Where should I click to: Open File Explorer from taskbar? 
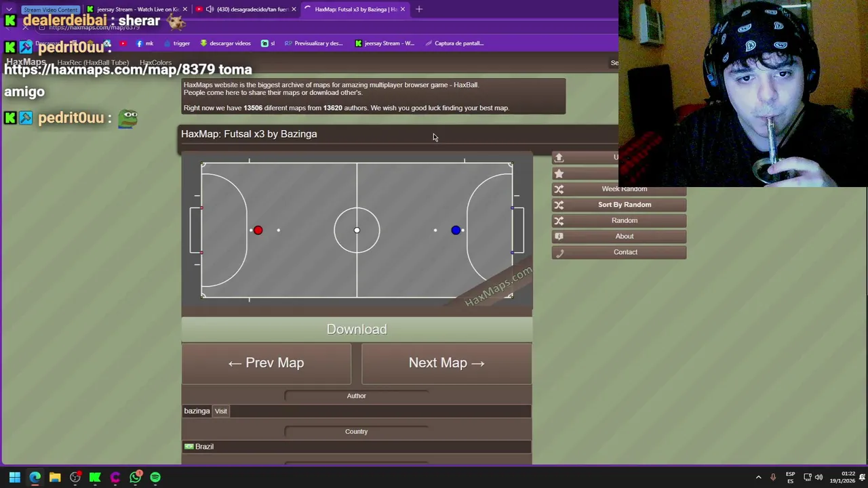pyautogui.click(x=55, y=477)
